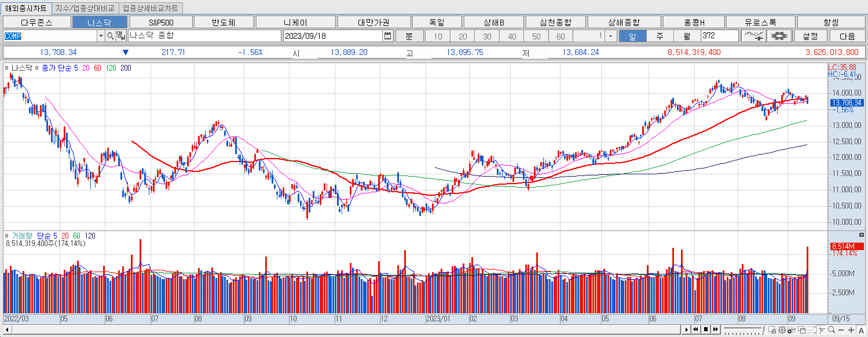Screen dimensions: 868x337
Task: Open the COMP symbol dropdown arrow
Action: tap(100, 36)
